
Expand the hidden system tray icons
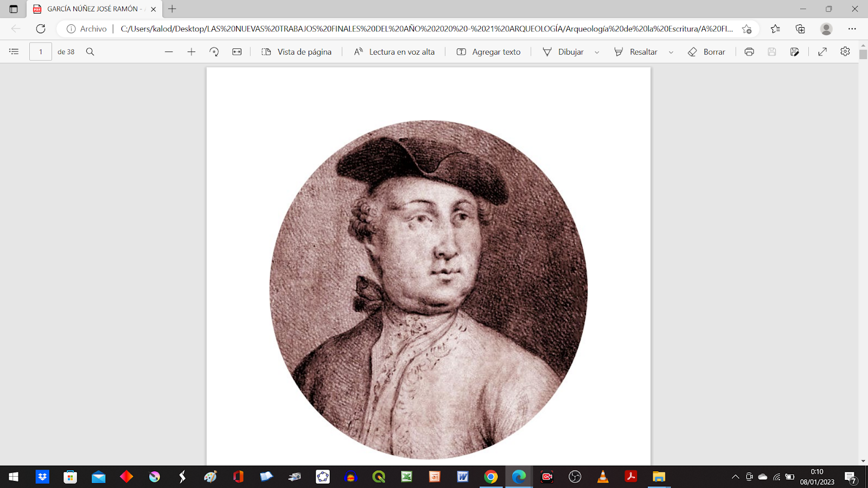(735, 477)
